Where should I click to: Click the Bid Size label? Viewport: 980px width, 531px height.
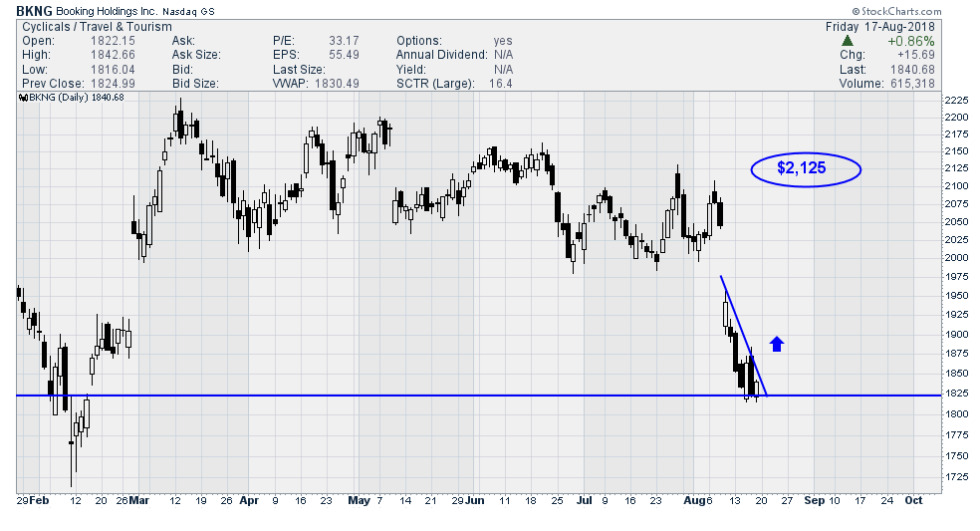(195, 84)
